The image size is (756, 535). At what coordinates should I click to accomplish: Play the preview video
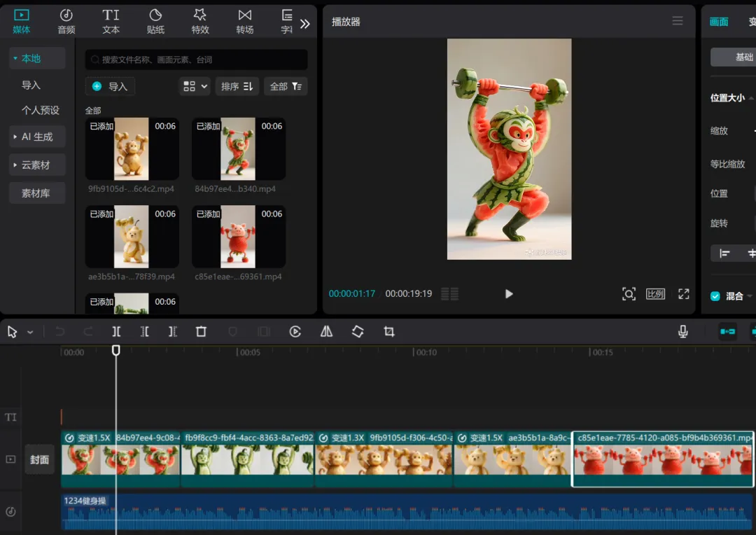click(509, 294)
